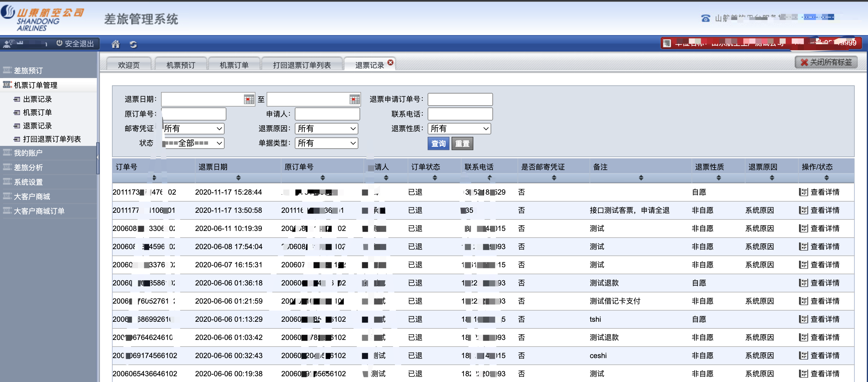Open the 欢迎页 tab

(x=129, y=65)
